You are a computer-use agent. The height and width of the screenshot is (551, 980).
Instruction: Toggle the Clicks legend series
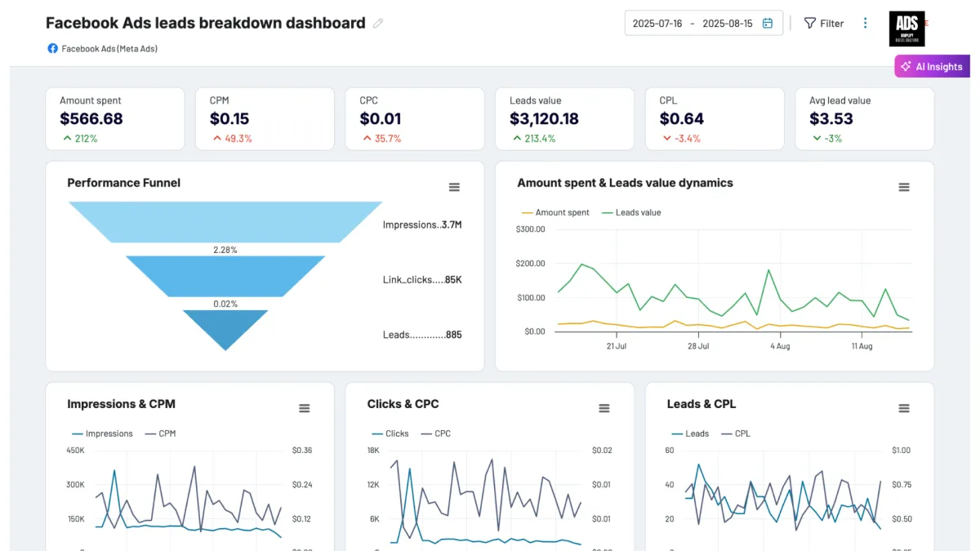pyautogui.click(x=390, y=433)
